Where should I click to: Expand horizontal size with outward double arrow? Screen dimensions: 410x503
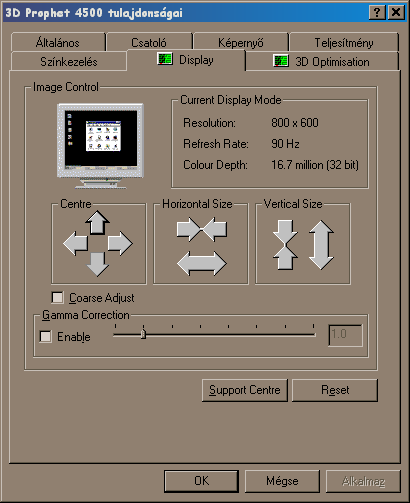pos(202,263)
